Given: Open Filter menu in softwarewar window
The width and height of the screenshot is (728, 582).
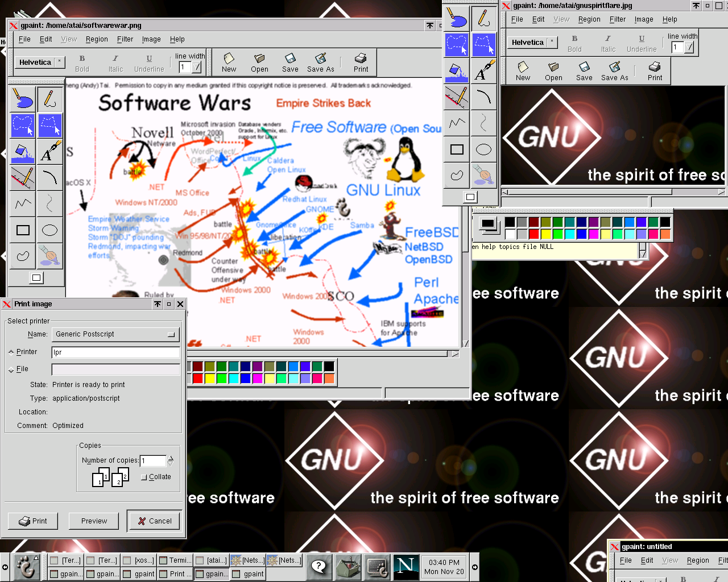Looking at the screenshot, I should [125, 39].
